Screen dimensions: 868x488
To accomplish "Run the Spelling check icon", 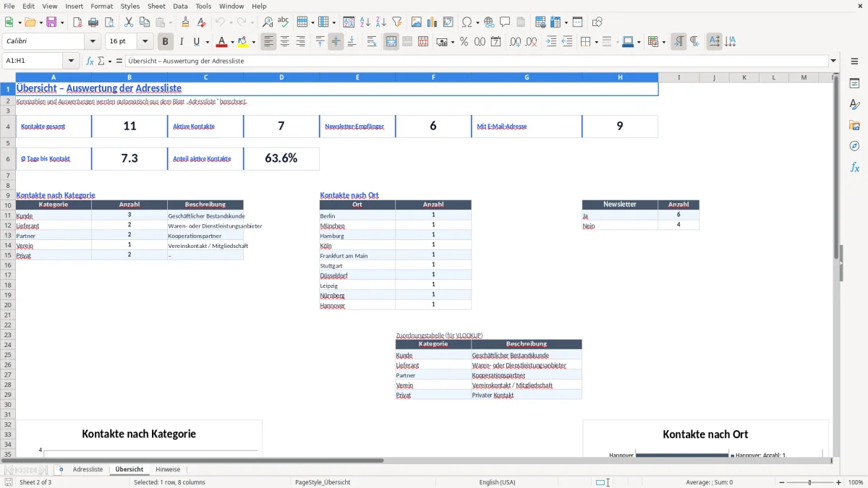I will click(284, 22).
